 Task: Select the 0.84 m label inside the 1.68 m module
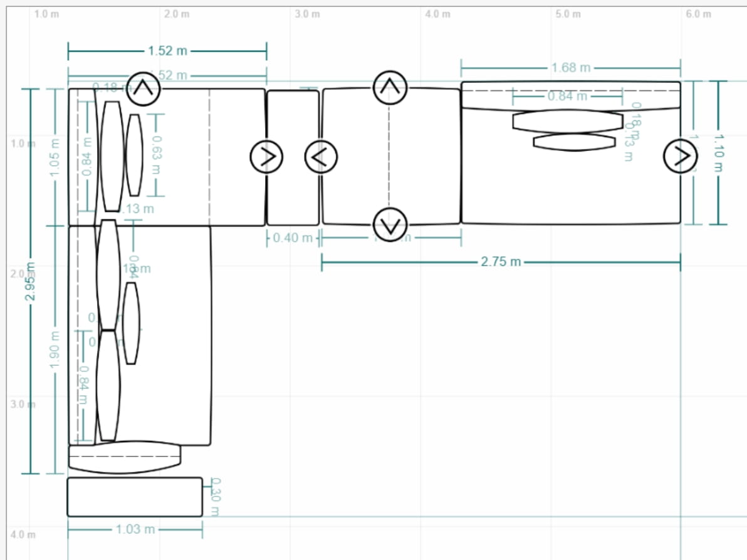(x=567, y=96)
